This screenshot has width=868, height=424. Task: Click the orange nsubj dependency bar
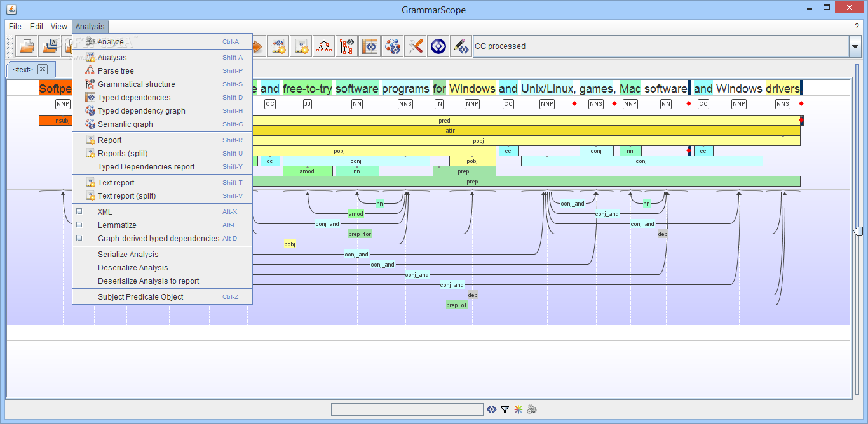(55, 121)
